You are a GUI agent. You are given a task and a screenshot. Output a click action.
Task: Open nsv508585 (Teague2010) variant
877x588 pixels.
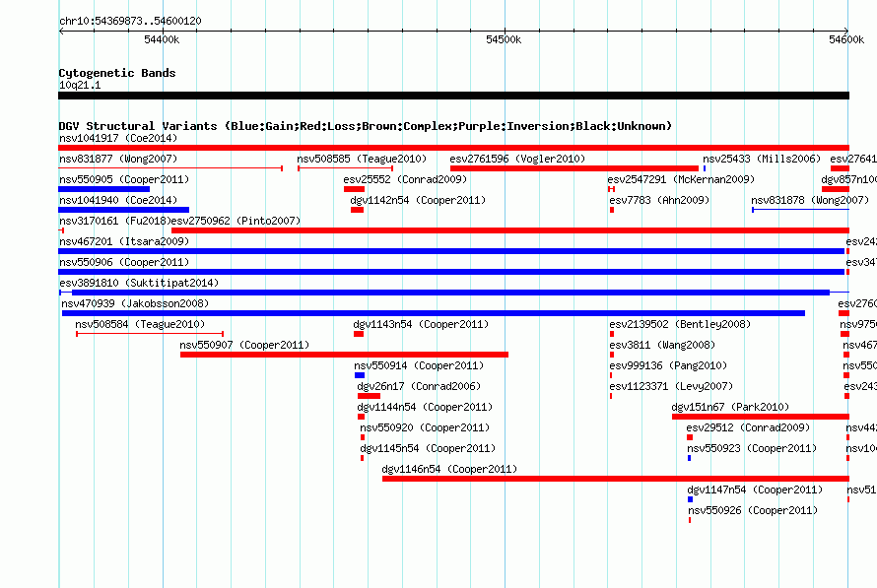coord(362,159)
